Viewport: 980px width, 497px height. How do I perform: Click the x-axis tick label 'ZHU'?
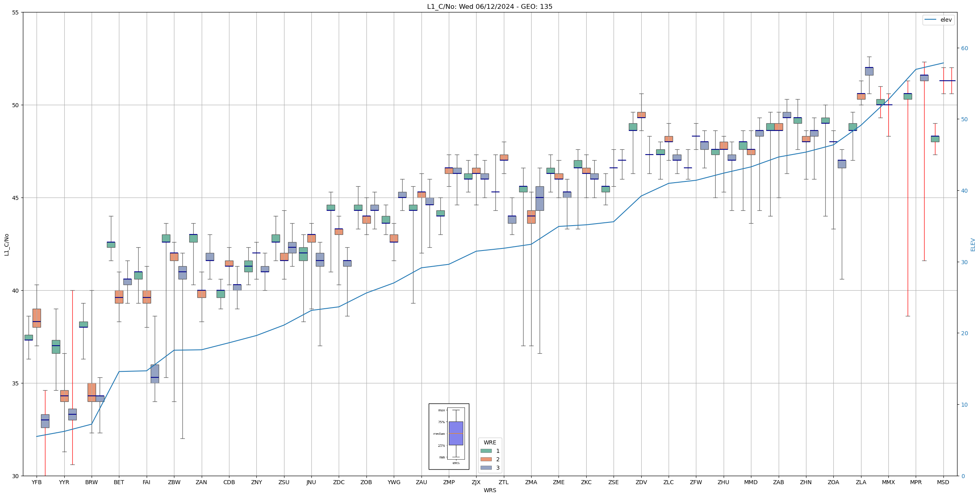[723, 482]
